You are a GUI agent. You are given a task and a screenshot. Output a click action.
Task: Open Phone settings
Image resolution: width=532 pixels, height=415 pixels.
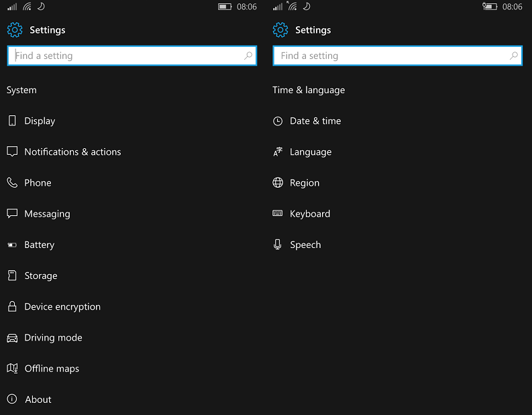pos(38,183)
